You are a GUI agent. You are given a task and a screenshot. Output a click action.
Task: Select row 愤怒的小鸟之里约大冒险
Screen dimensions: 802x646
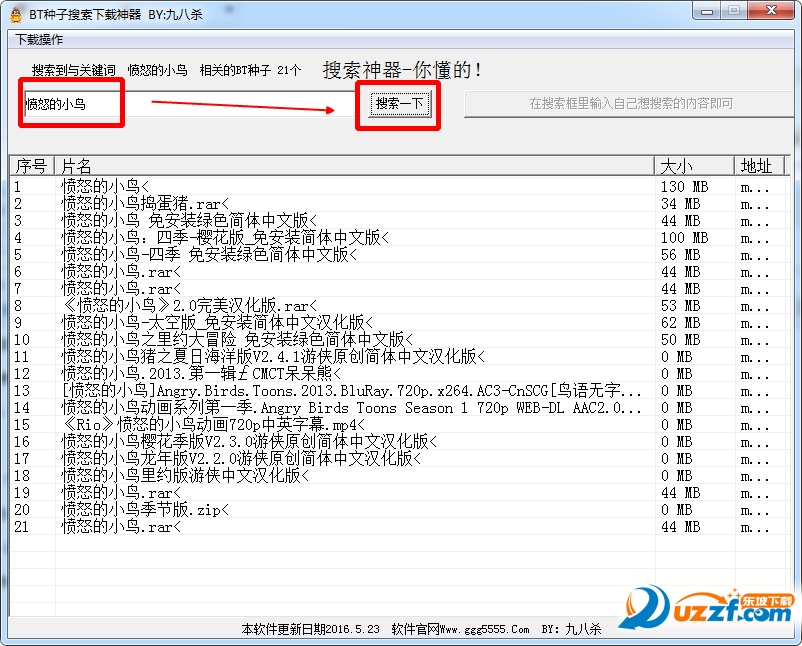397,339
